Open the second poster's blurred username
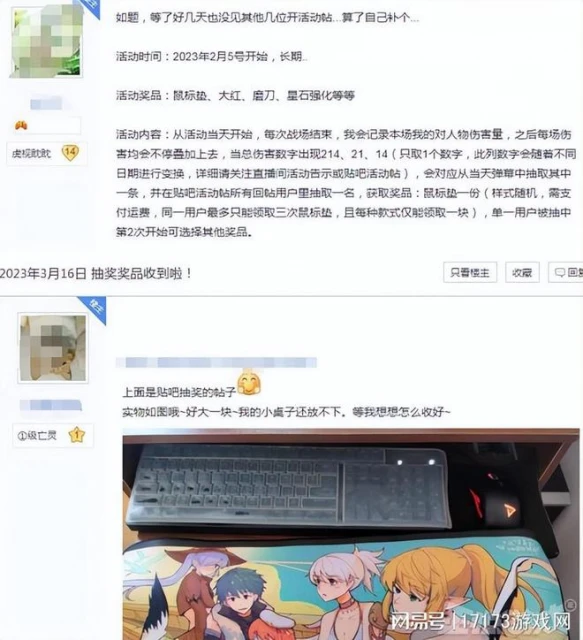This screenshot has height=640, width=583. (51, 405)
